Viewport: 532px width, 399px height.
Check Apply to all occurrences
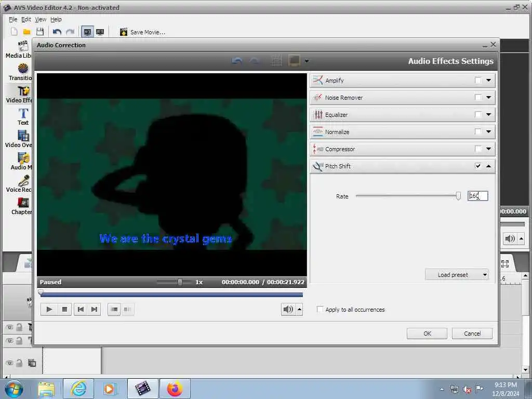(320, 309)
